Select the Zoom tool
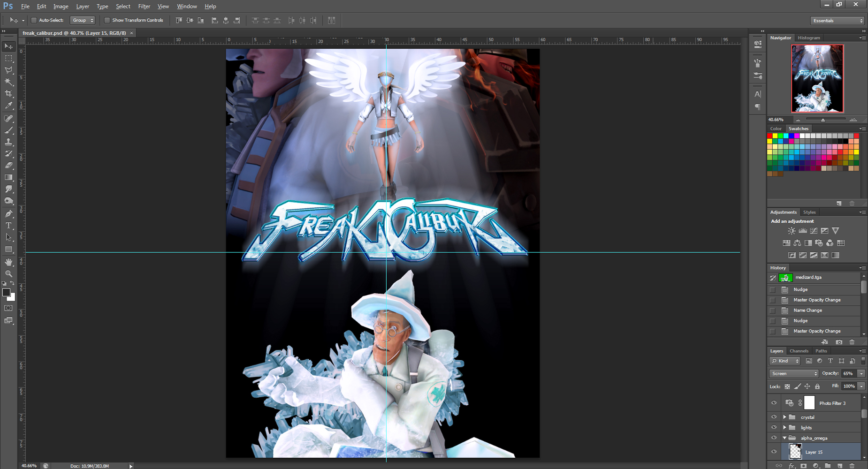 pyautogui.click(x=9, y=274)
